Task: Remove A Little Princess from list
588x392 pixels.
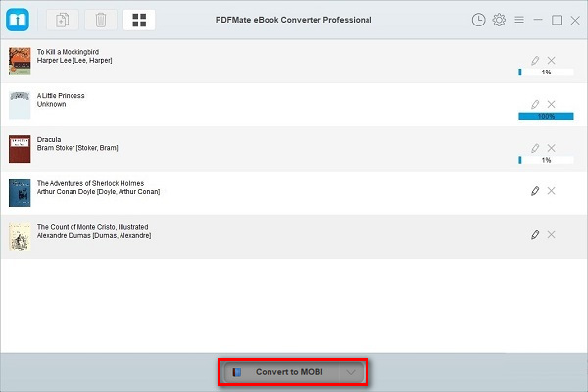Action: 551,104
